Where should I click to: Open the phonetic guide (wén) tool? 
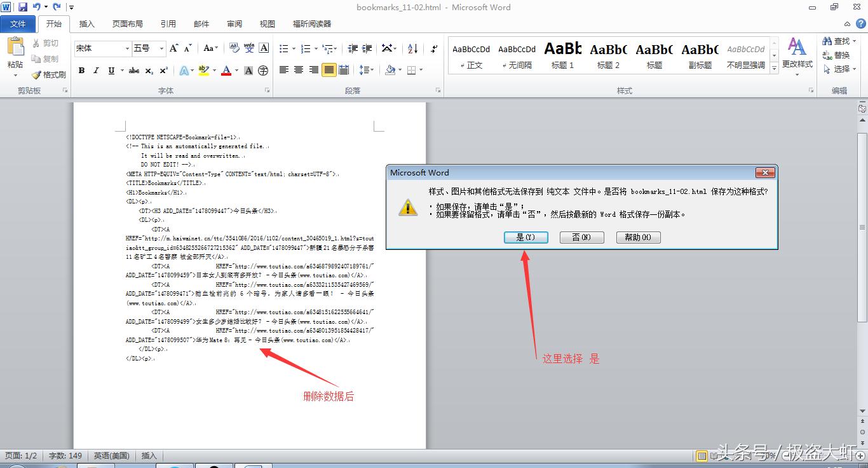click(x=249, y=48)
